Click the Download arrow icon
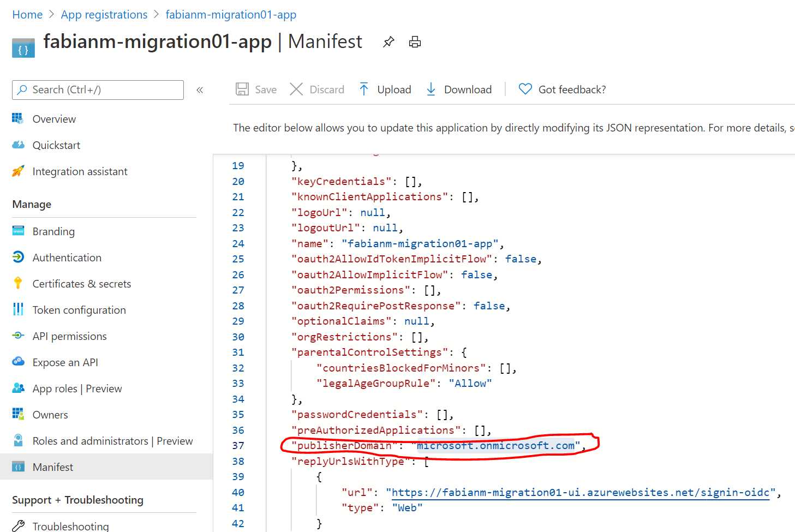Viewport: 795px width, 532px height. [431, 89]
